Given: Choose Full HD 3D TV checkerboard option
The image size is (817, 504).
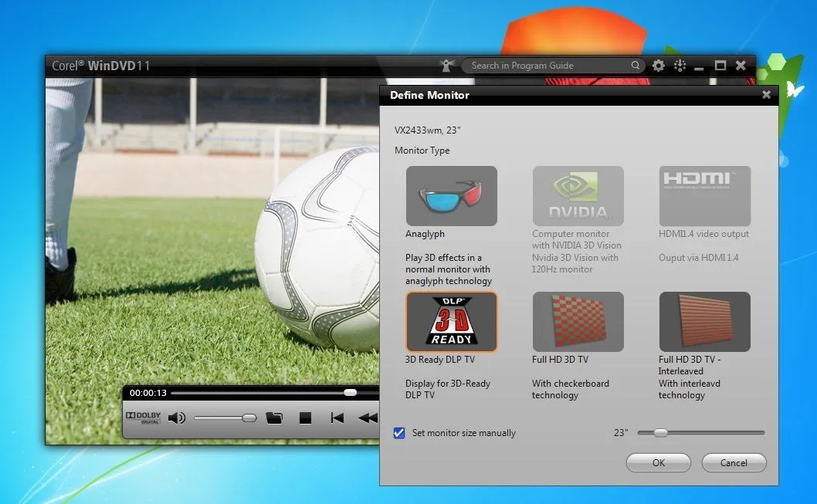Looking at the screenshot, I should click(578, 322).
